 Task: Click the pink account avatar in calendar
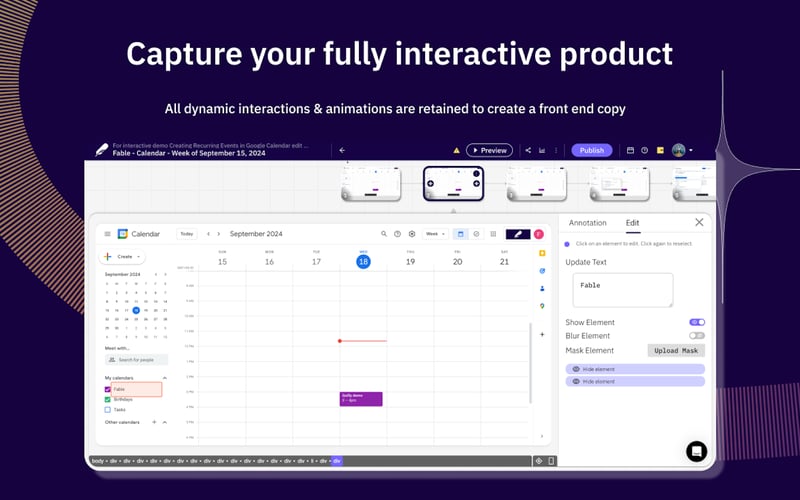pyautogui.click(x=539, y=234)
